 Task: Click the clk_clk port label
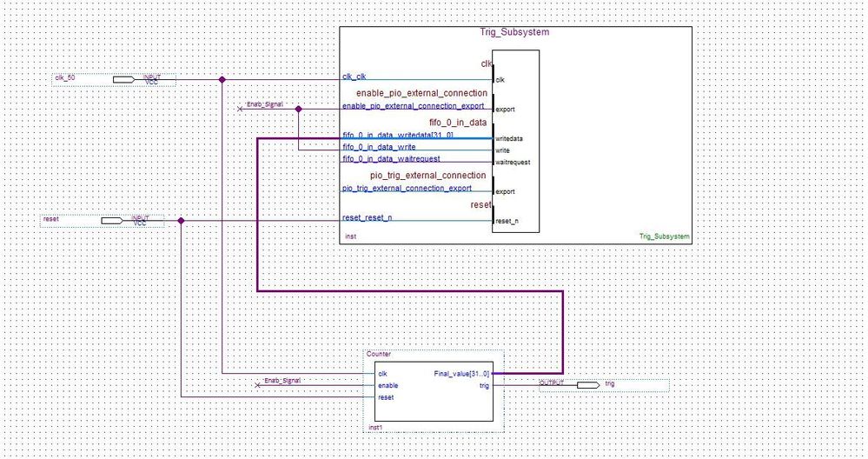pyautogui.click(x=354, y=77)
